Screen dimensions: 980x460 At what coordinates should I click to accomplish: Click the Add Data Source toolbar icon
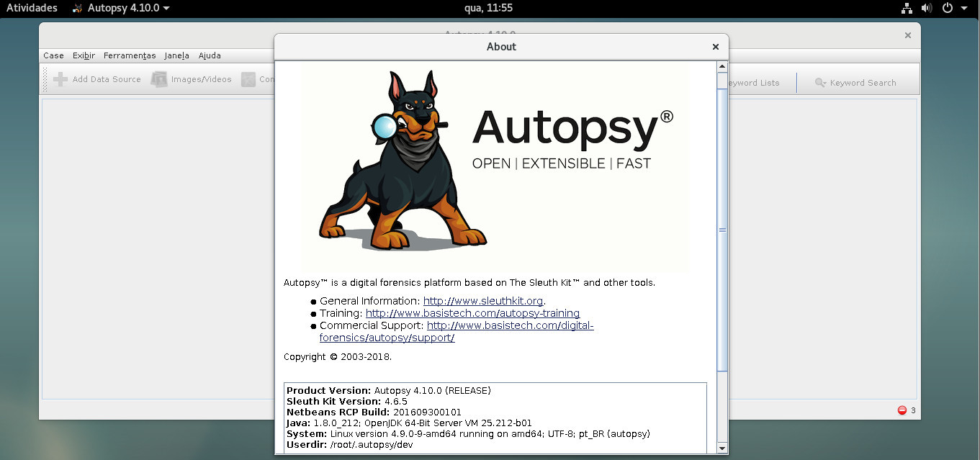[59, 78]
